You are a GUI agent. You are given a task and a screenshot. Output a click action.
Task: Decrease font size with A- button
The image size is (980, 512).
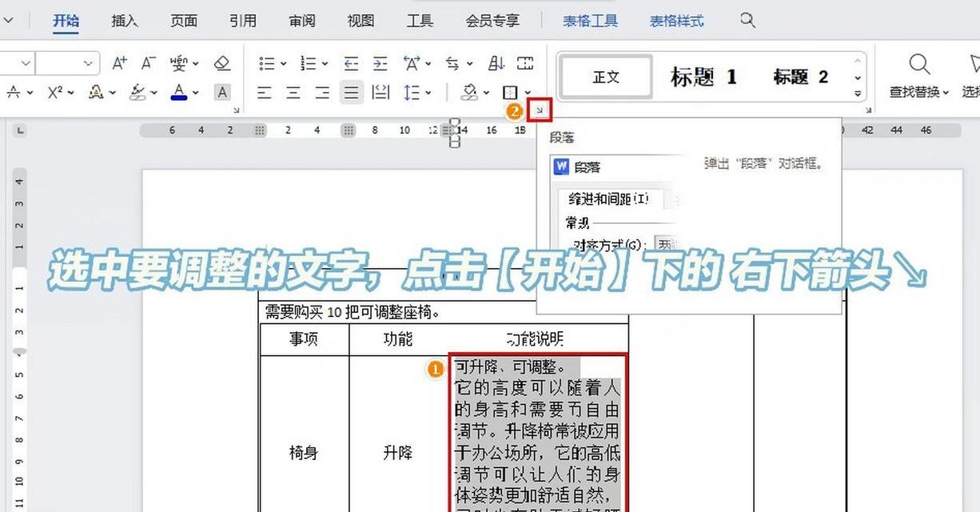tap(148, 63)
